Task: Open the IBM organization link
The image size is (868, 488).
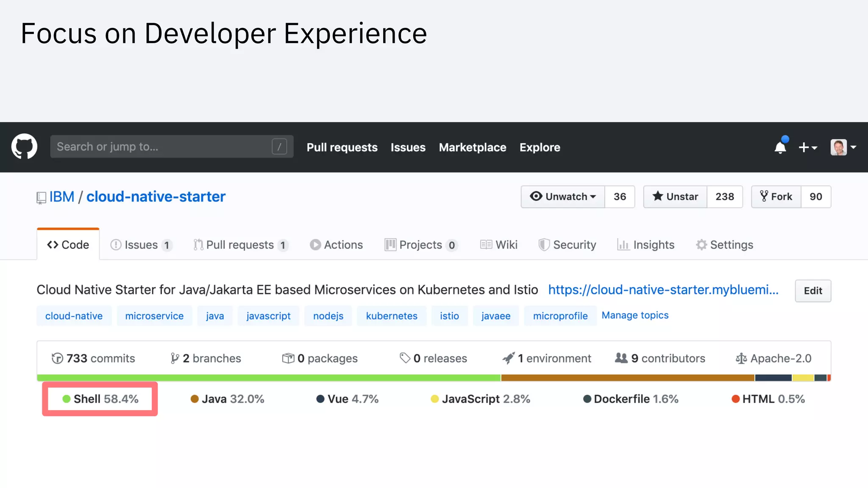Action: pyautogui.click(x=62, y=197)
